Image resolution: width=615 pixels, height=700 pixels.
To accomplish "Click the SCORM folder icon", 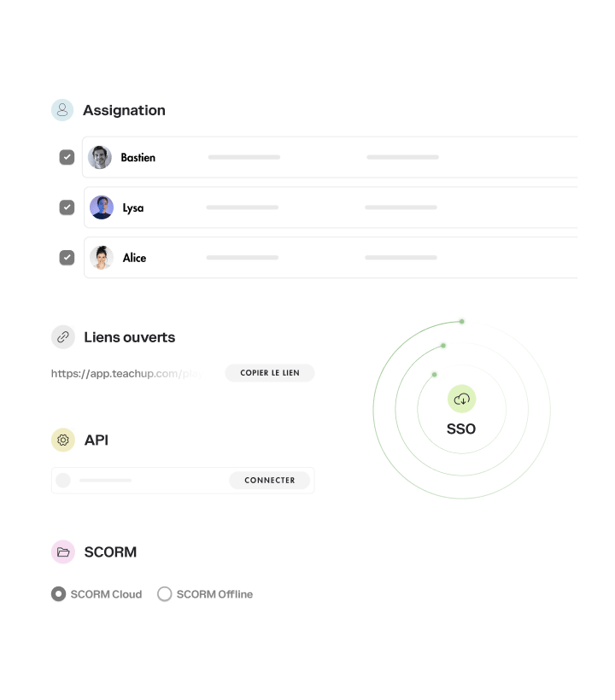I will pos(63,552).
